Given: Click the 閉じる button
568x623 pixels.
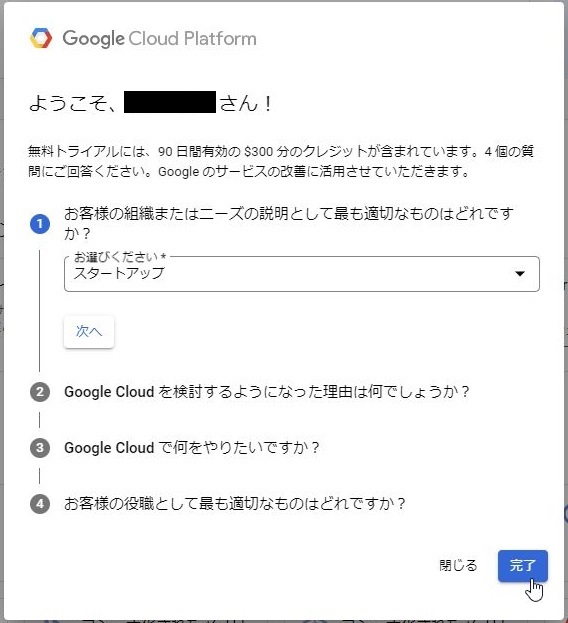Looking at the screenshot, I should point(458,565).
